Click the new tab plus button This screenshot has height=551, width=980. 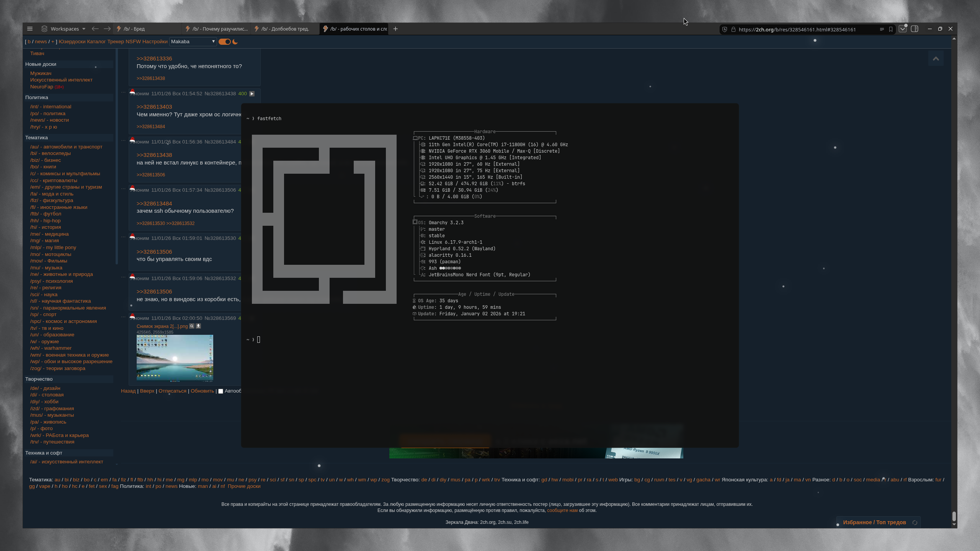coord(395,29)
